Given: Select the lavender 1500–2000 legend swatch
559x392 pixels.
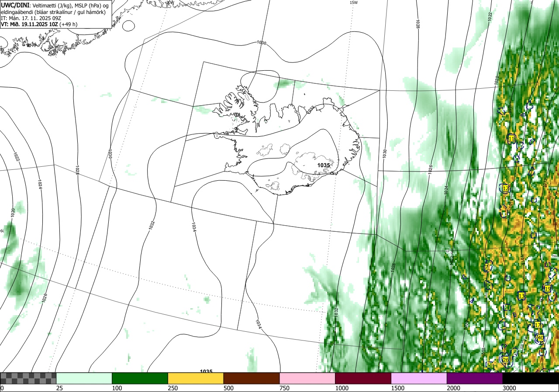Looking at the screenshot, I should pos(419,378).
